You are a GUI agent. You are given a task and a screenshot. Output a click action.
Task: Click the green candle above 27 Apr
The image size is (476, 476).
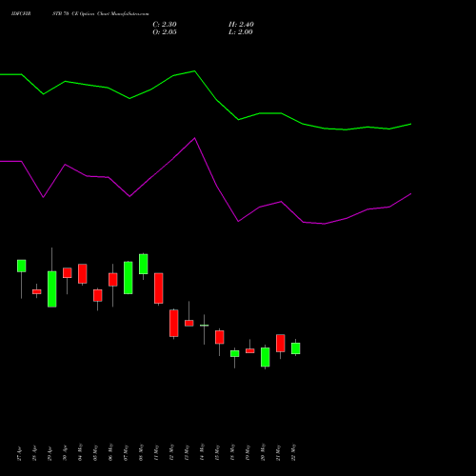(x=22, y=266)
